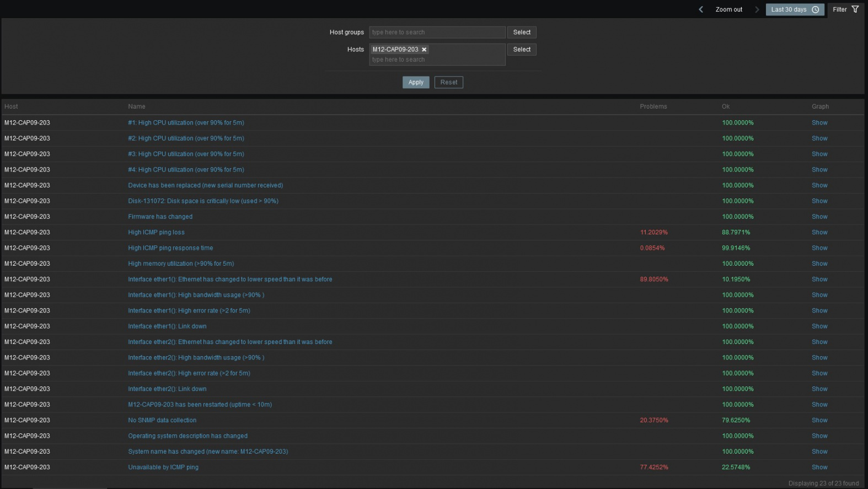Viewport: 868px width, 489px height.
Task: Click the Host column header
Action: pos(11,106)
